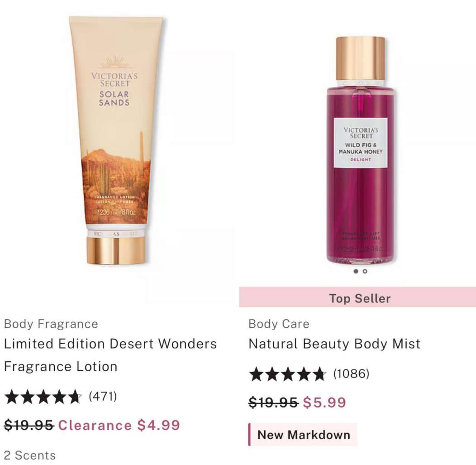Click the mist's crossed-out $19.95 price

pos(273,403)
